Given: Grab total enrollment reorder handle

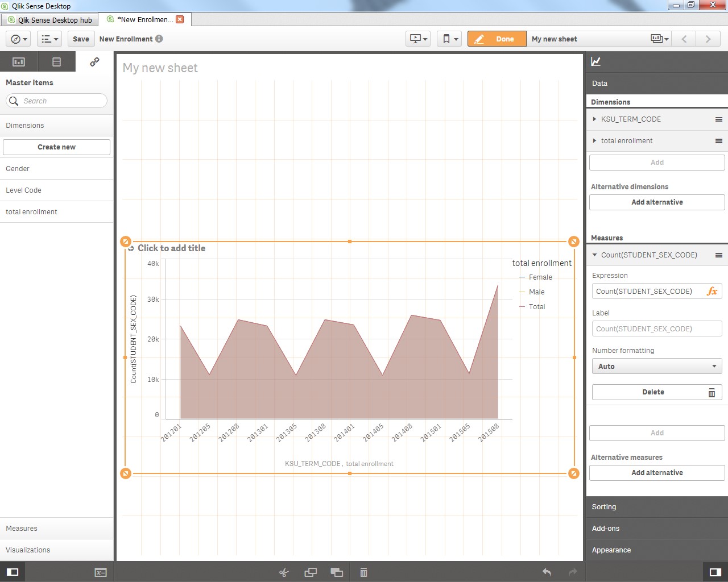Looking at the screenshot, I should [719, 141].
